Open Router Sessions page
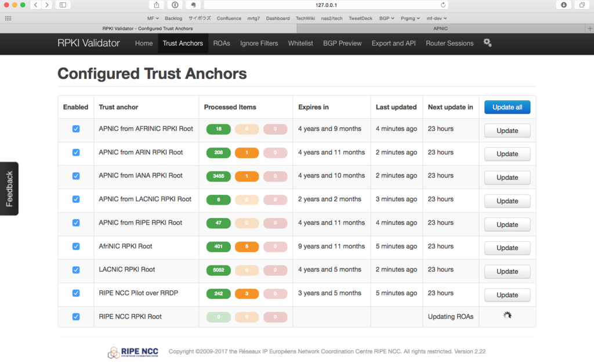This screenshot has width=594, height=364. pyautogui.click(x=450, y=43)
